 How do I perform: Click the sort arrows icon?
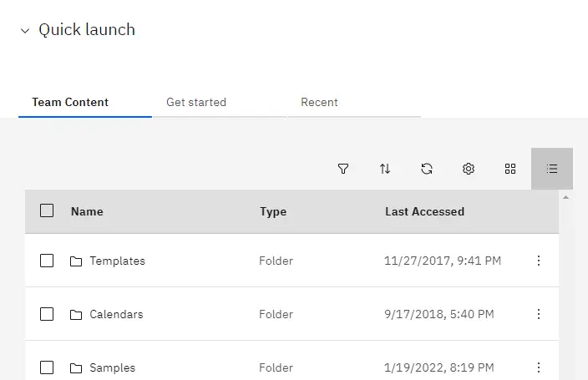point(385,169)
